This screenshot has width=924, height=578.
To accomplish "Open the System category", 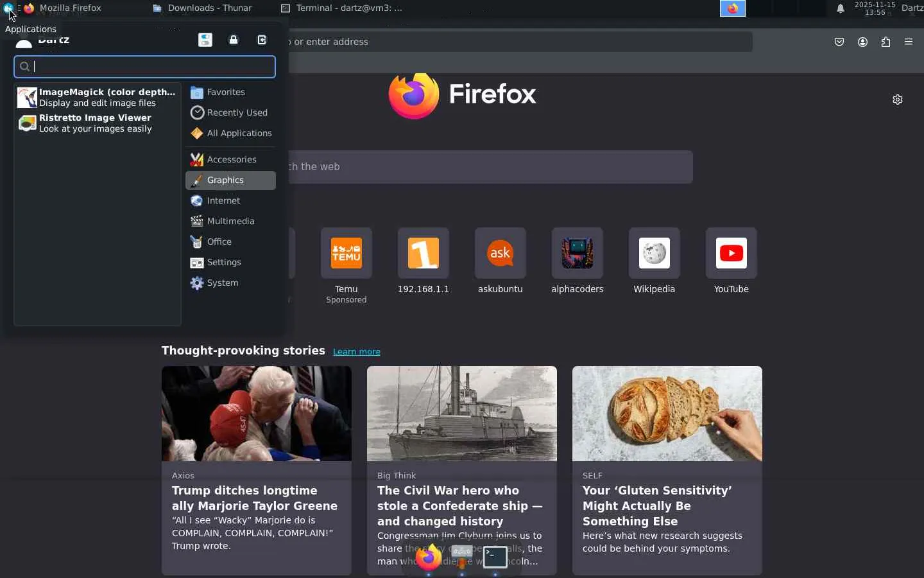I will pos(230,283).
